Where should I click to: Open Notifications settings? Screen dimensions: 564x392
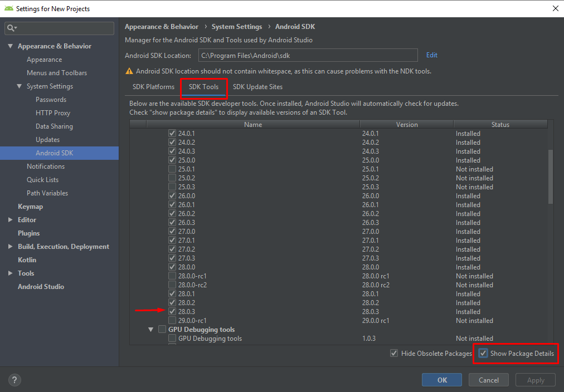(x=46, y=166)
